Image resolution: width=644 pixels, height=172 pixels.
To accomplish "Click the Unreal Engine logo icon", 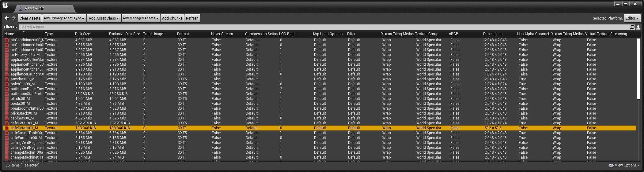I will tap(5, 5).
